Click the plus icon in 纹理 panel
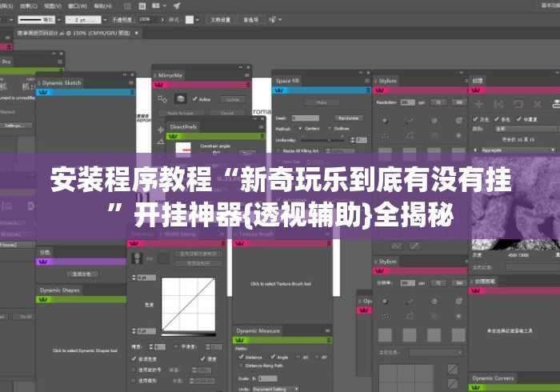560x392 pixels. [x=478, y=104]
